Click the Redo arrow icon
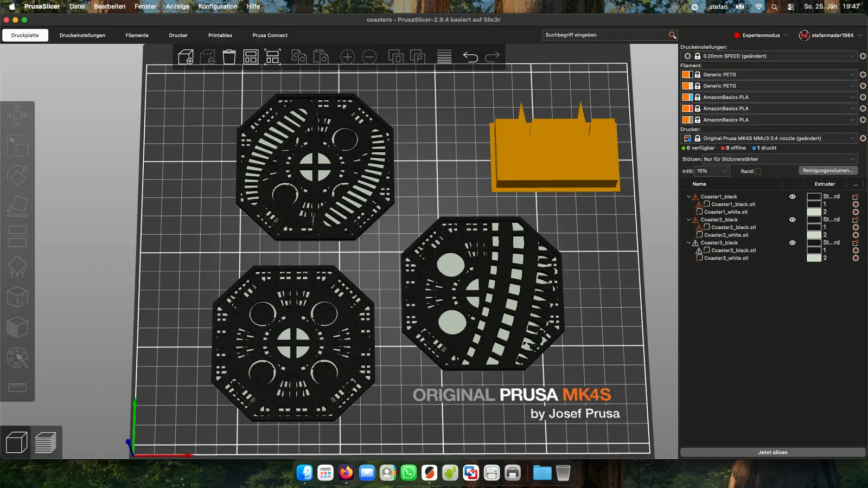This screenshot has width=868, height=488. (492, 56)
